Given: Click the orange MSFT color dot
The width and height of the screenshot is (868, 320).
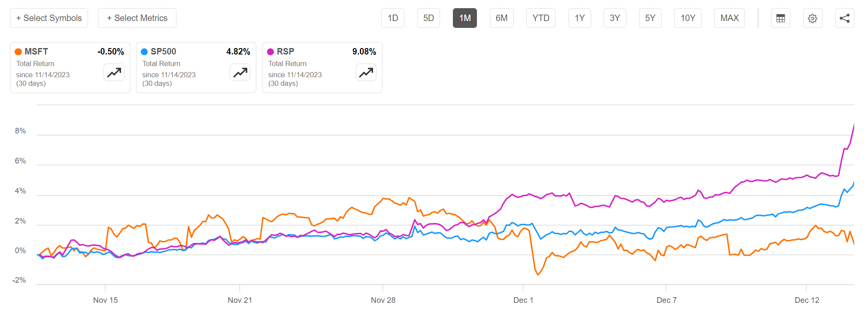Looking at the screenshot, I should tap(18, 52).
